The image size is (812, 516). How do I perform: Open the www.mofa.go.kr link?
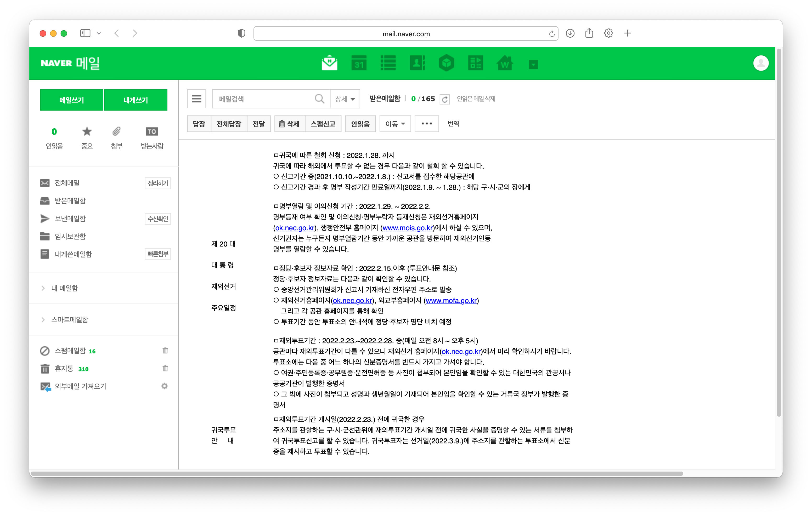(451, 300)
